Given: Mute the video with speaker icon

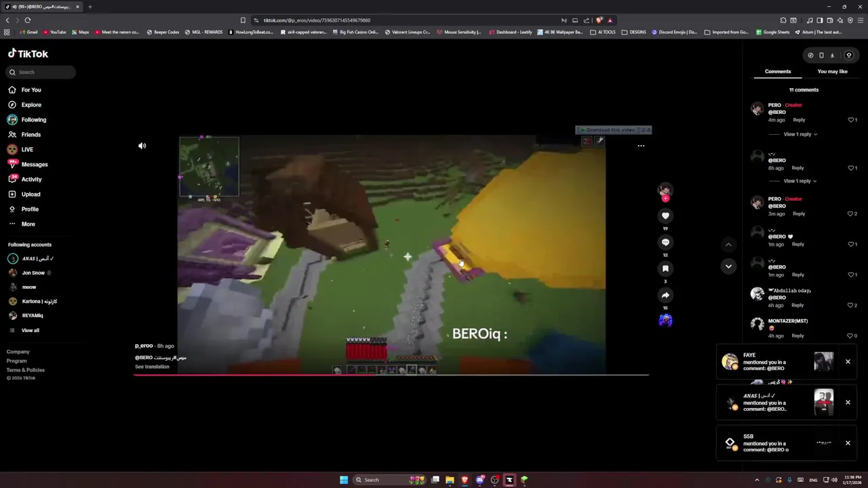Looking at the screenshot, I should [142, 146].
